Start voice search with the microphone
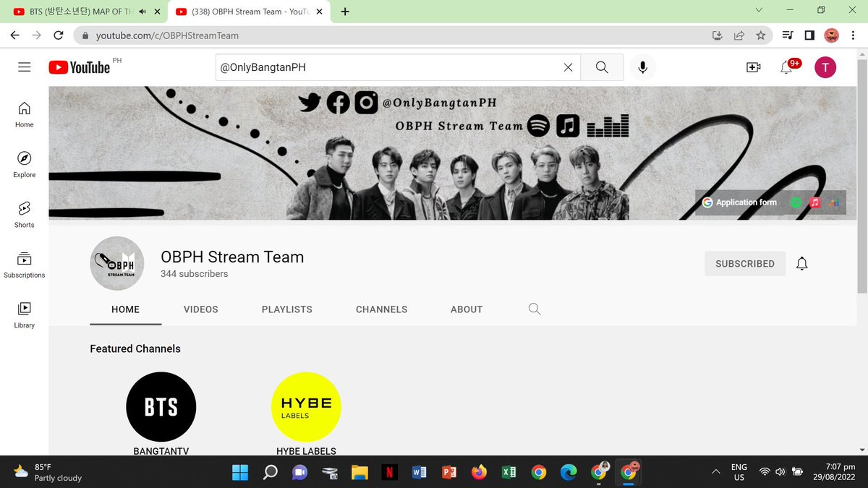Viewport: 868px width, 488px height. pyautogui.click(x=642, y=67)
